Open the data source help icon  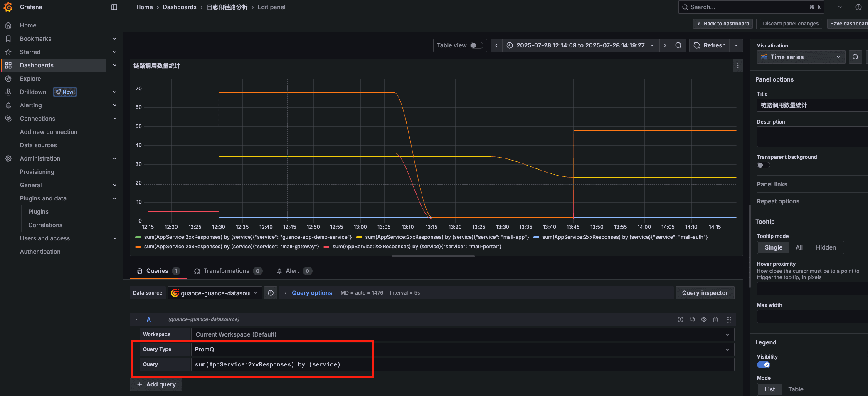tap(271, 293)
